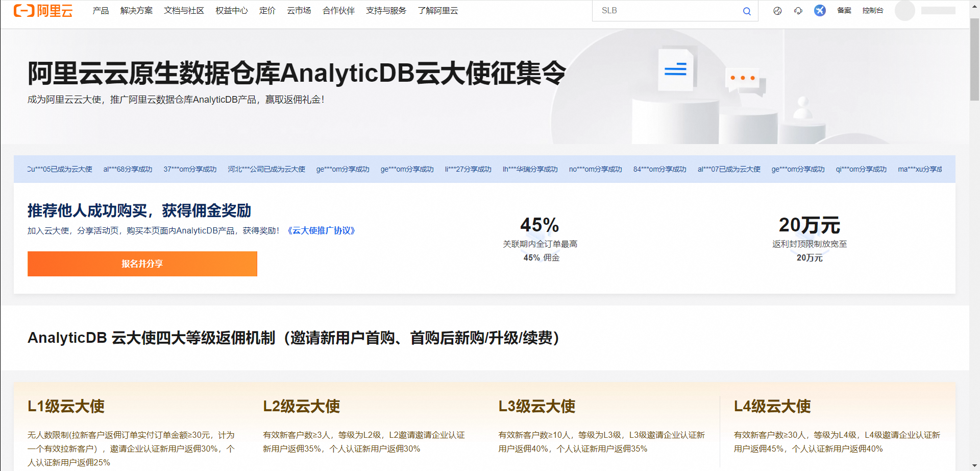The height and width of the screenshot is (471, 980).
Task: Open the 支持与服务 menu
Action: (x=386, y=11)
